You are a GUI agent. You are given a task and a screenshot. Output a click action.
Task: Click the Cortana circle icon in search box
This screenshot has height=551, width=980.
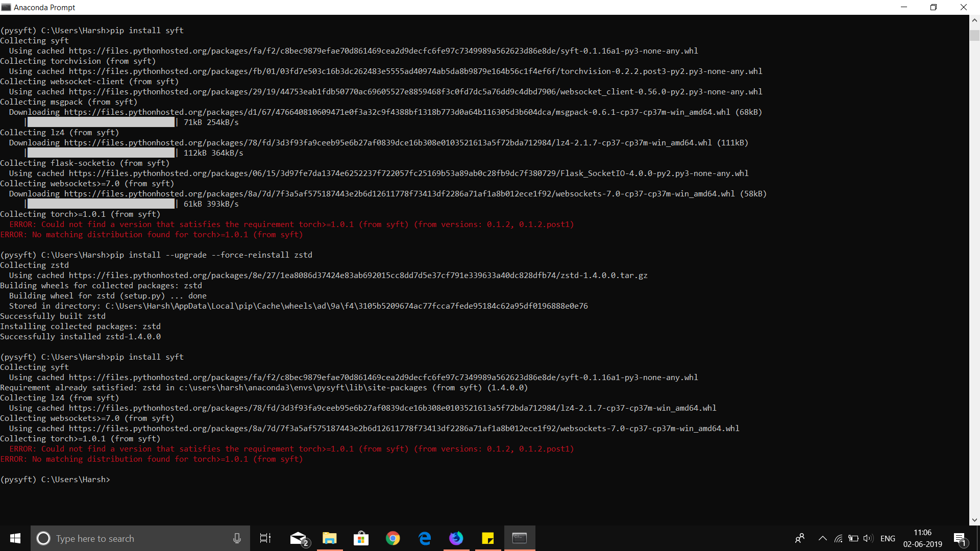[43, 538]
